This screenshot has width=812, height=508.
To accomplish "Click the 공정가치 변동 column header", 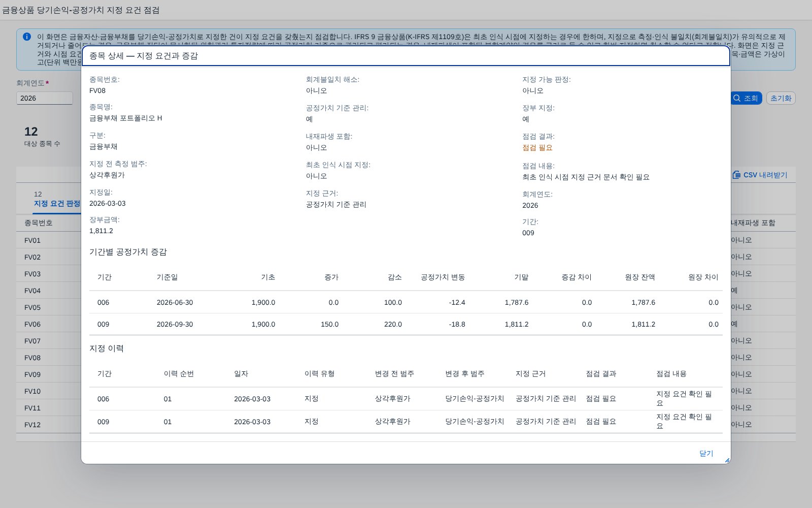I will coord(443,277).
